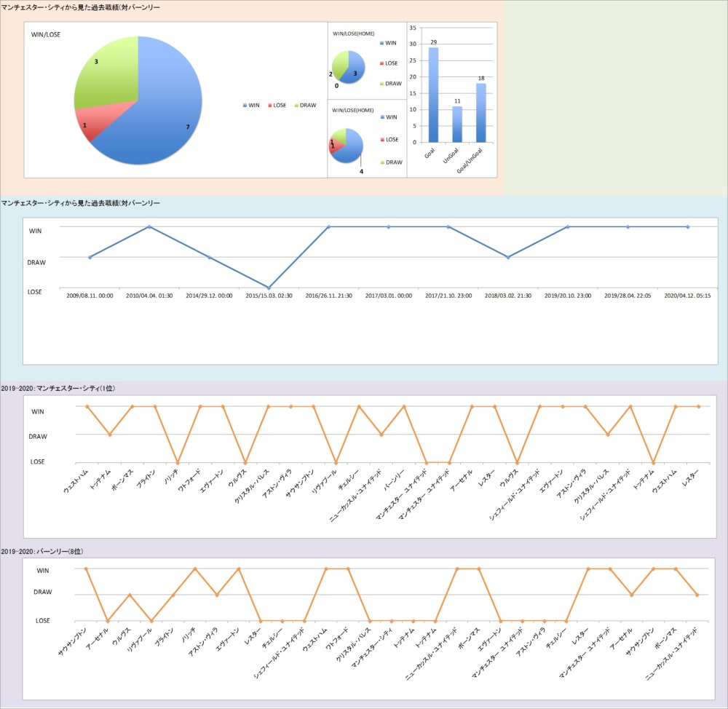Click the WIN axis label in the dated results chart
The height and width of the screenshot is (709, 728).
click(35, 231)
